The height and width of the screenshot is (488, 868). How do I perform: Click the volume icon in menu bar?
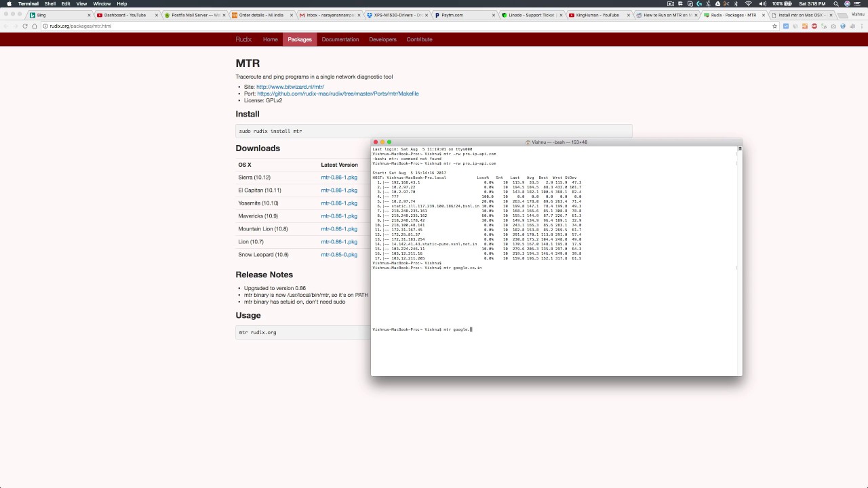[762, 3]
